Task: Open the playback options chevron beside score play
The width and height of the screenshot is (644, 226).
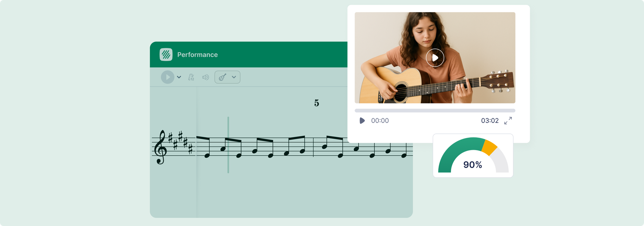Action: click(179, 77)
